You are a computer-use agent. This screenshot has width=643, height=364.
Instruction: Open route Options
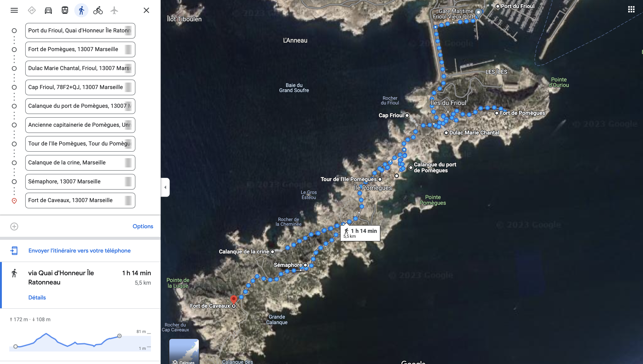(x=143, y=226)
